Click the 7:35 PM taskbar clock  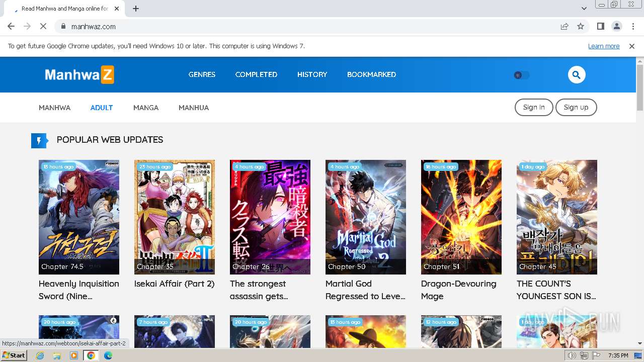618,355
